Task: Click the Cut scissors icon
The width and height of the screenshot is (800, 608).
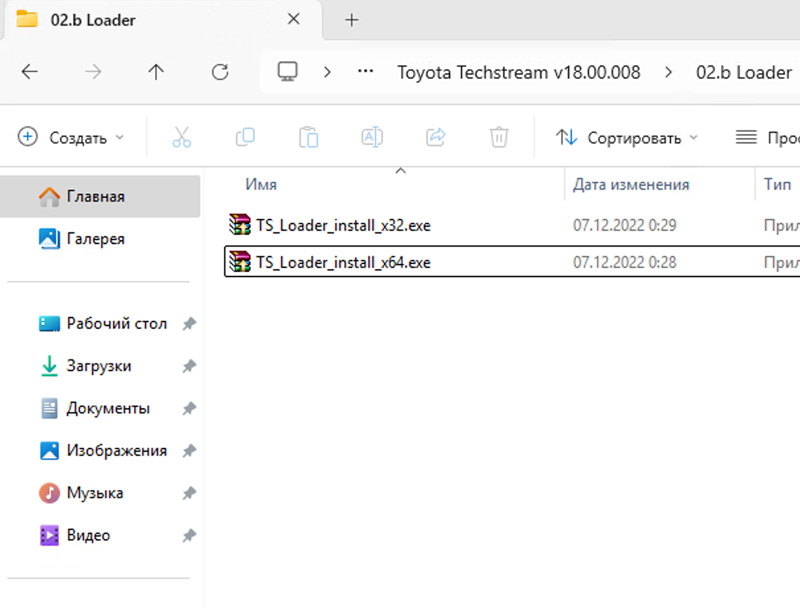Action: pyautogui.click(x=181, y=138)
